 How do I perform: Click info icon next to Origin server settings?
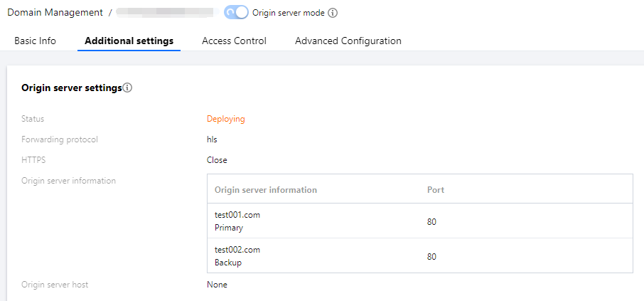point(128,88)
